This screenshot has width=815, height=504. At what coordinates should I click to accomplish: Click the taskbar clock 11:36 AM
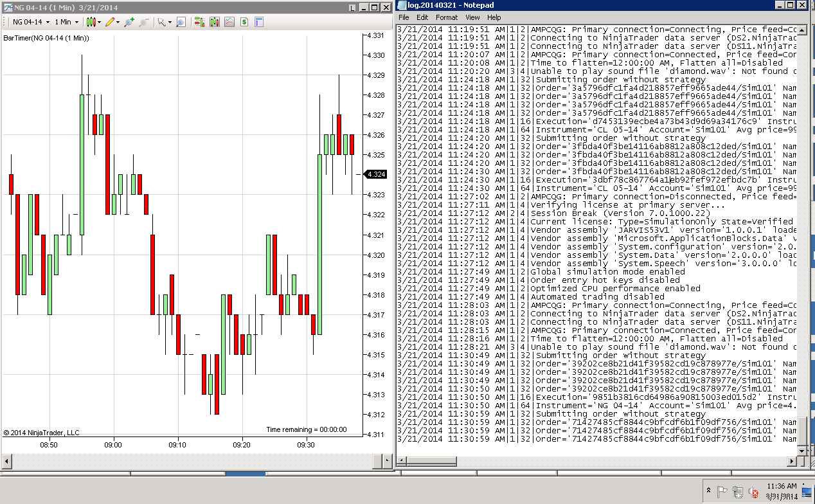(782, 491)
